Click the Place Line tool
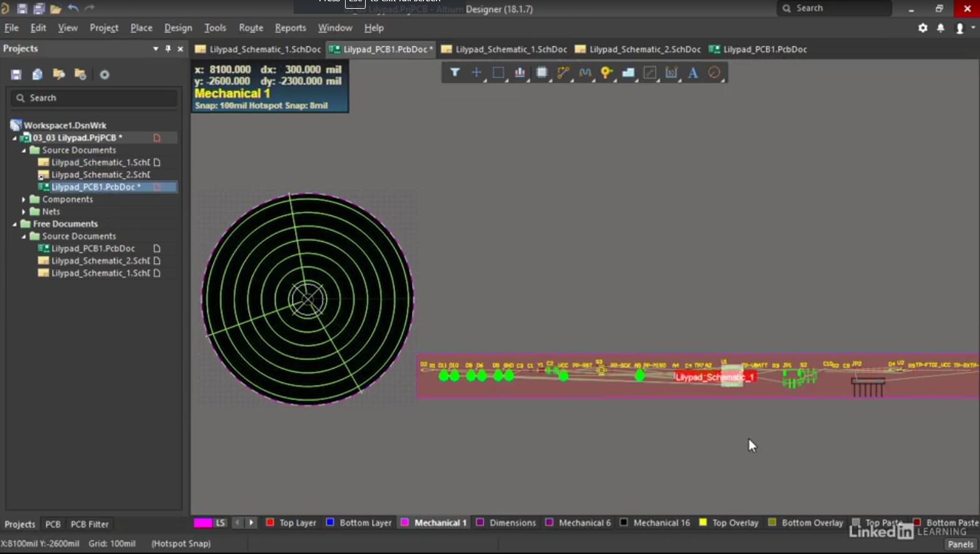Viewport: 980px width, 554px height. (650, 73)
